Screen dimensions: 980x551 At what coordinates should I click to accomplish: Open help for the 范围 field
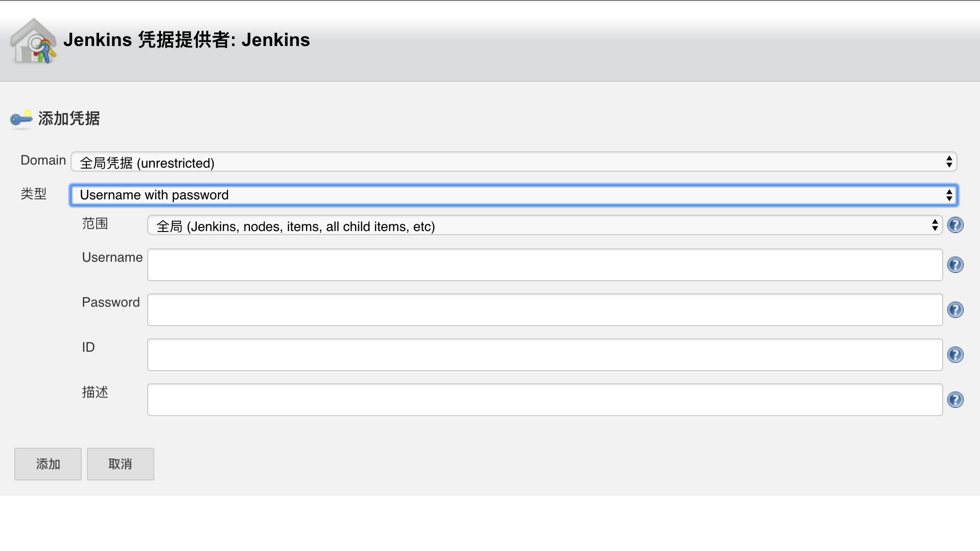click(955, 225)
